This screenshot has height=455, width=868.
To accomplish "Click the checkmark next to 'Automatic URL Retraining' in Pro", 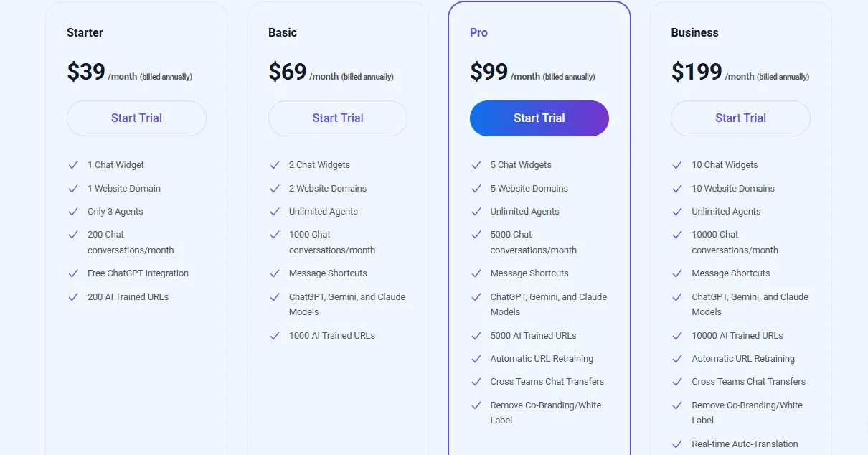I will [x=476, y=358].
